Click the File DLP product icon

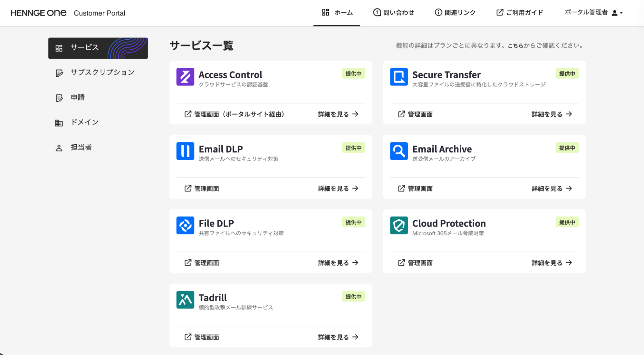pos(185,225)
